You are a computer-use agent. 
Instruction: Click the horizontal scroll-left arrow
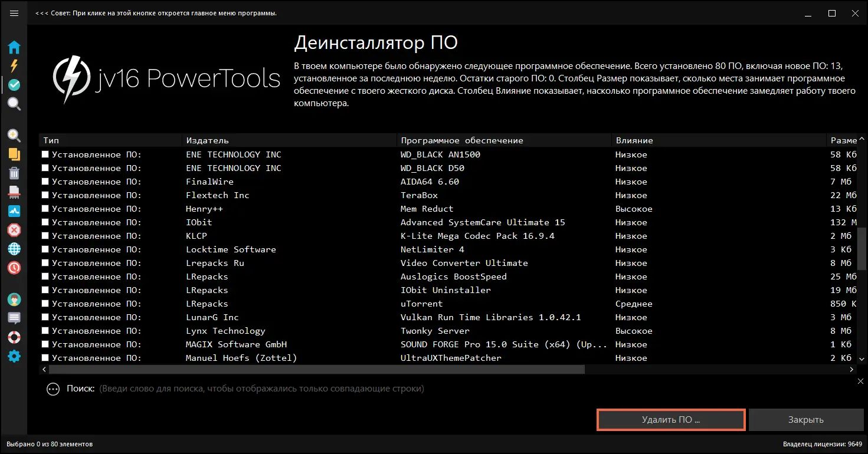44,369
